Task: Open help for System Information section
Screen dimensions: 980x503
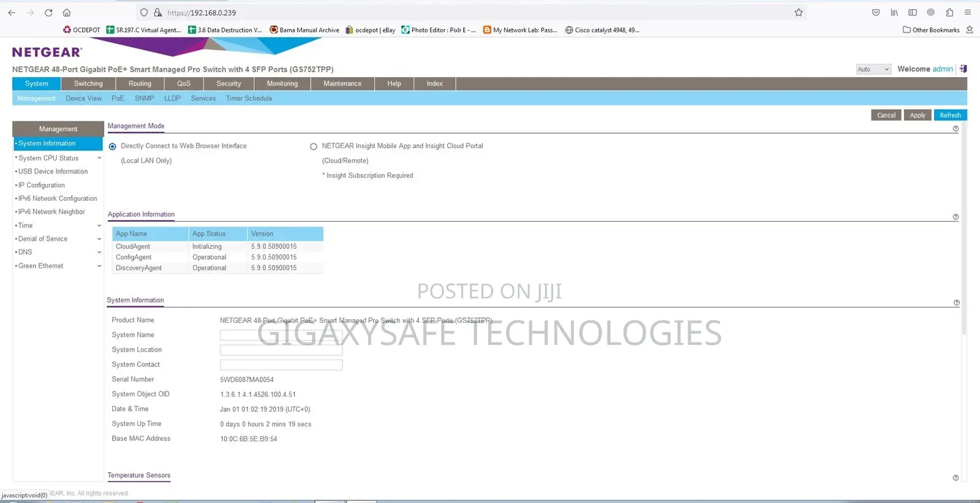Action: click(956, 303)
